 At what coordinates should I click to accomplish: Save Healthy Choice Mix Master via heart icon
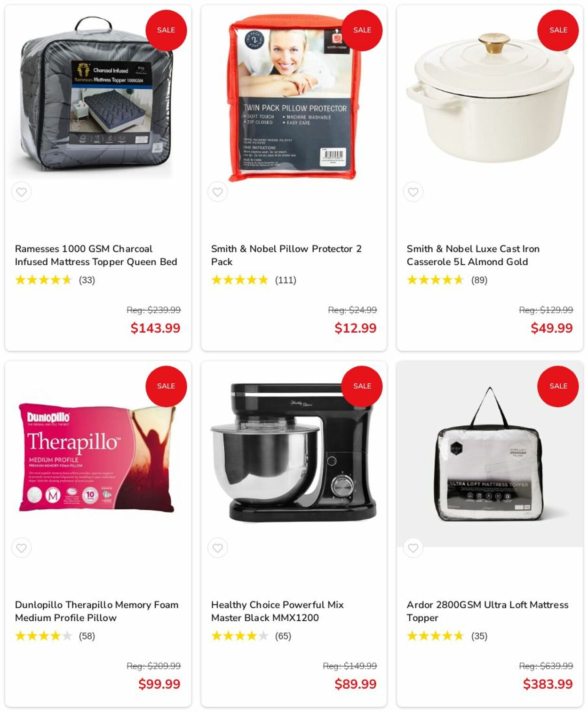(x=217, y=548)
